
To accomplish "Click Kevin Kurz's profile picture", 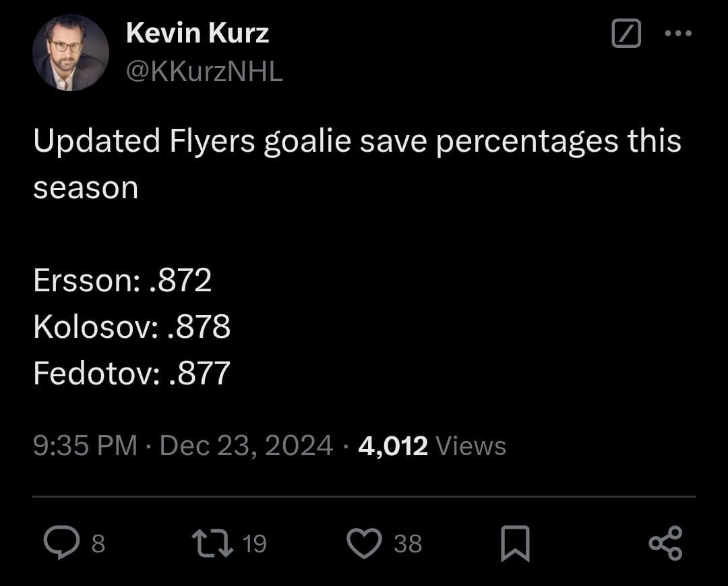I will (x=69, y=52).
